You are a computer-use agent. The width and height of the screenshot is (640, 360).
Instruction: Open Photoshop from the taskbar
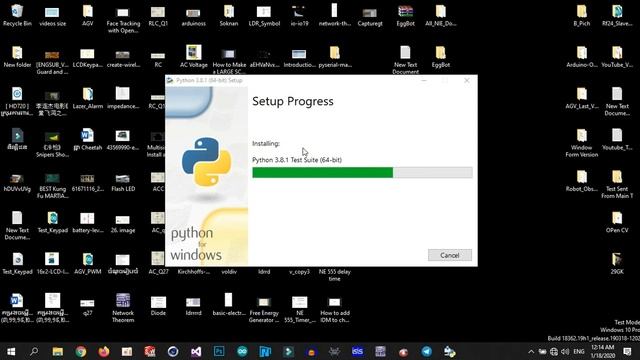pos(219,351)
